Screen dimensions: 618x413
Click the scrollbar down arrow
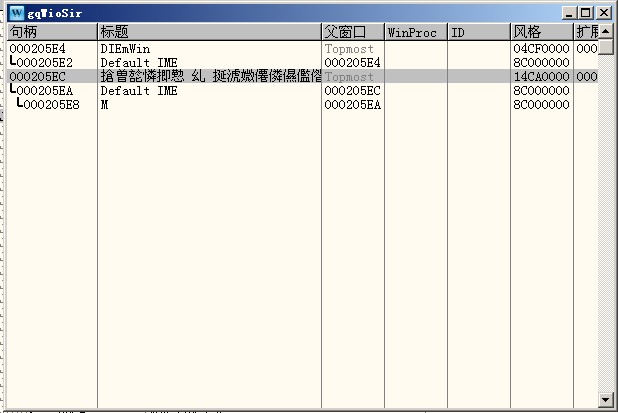pyautogui.click(x=604, y=400)
